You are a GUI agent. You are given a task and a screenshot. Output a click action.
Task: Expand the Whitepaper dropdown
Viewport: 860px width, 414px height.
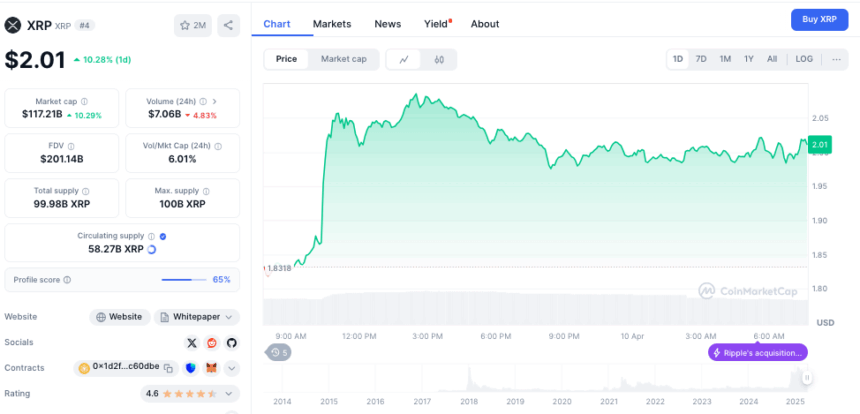click(x=229, y=317)
